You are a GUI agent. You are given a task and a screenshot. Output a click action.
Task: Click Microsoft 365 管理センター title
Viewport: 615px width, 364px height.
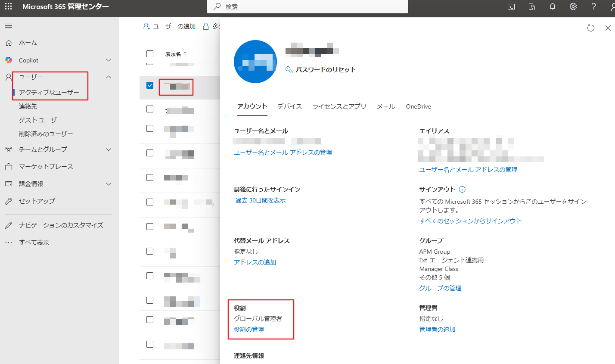[x=66, y=6]
